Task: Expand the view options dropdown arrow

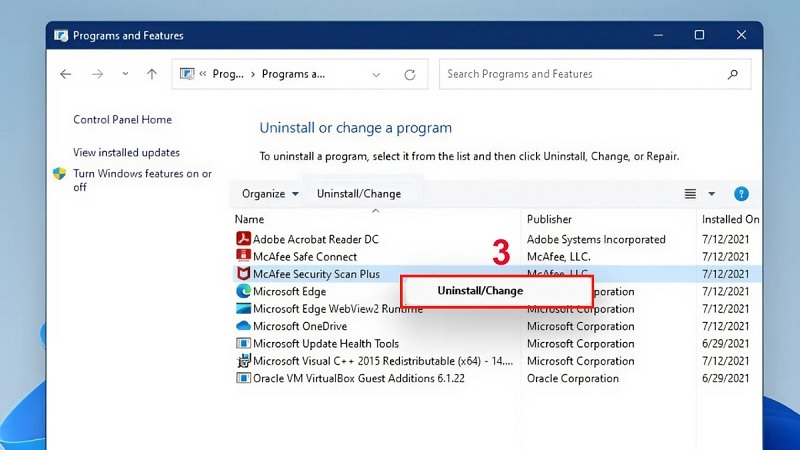Action: coord(711,194)
